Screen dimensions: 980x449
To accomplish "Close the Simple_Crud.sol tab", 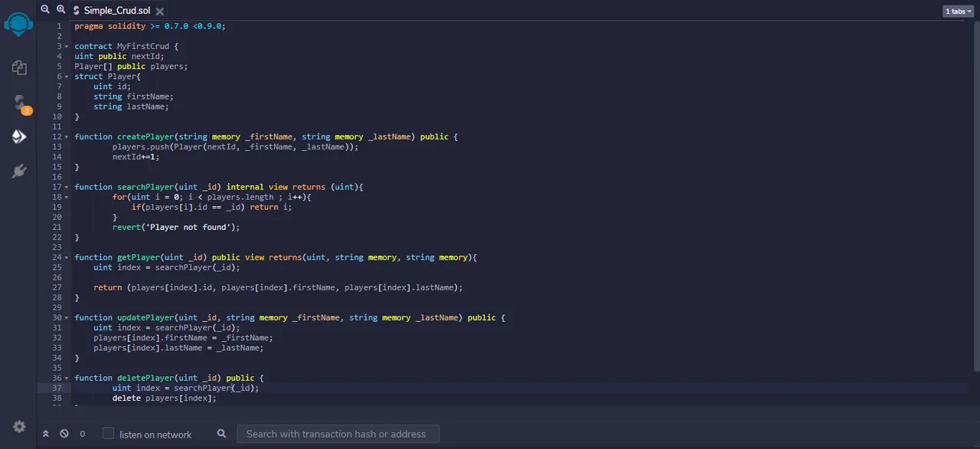I will [x=159, y=11].
